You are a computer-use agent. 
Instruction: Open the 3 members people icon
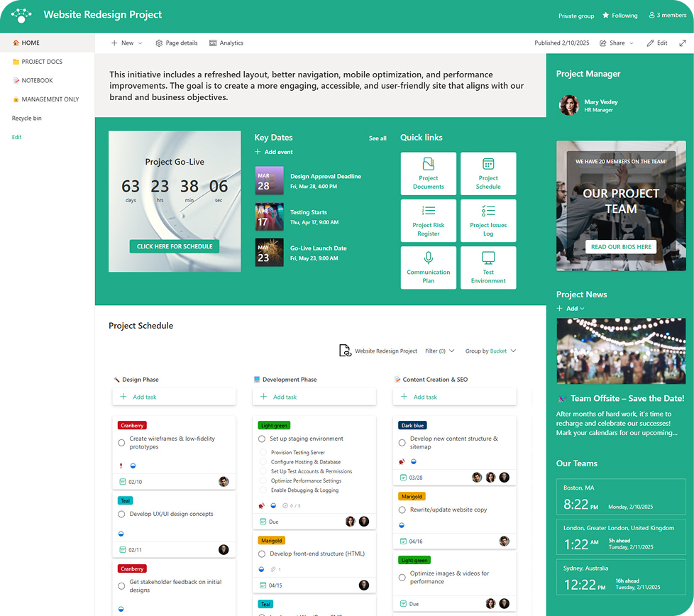click(651, 15)
